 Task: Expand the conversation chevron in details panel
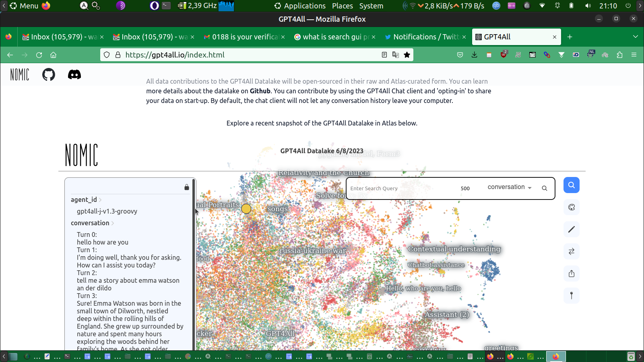click(x=113, y=223)
